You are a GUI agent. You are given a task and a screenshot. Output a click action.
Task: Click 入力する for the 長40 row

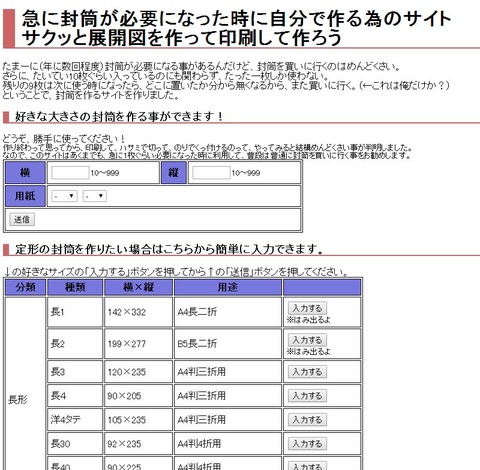pos(307,466)
